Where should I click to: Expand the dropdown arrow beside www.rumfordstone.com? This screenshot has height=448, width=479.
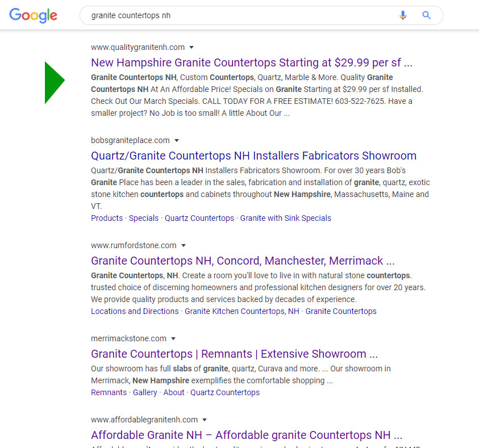click(184, 245)
